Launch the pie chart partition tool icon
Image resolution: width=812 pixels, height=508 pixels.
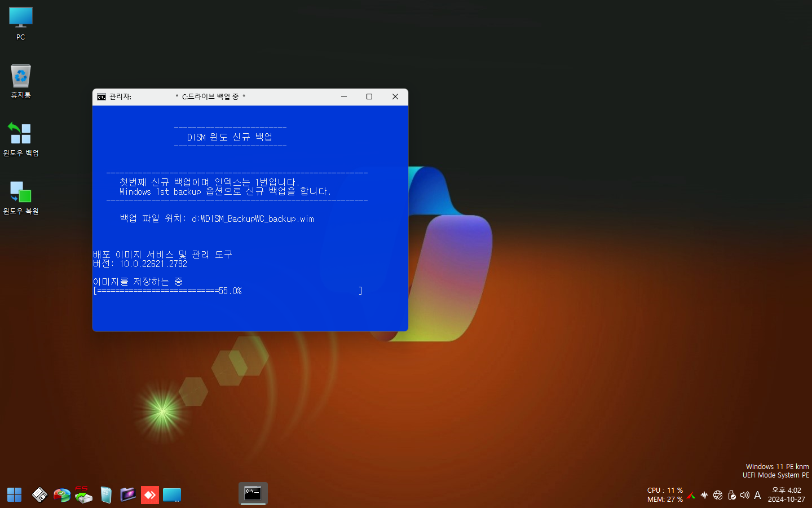tap(62, 495)
